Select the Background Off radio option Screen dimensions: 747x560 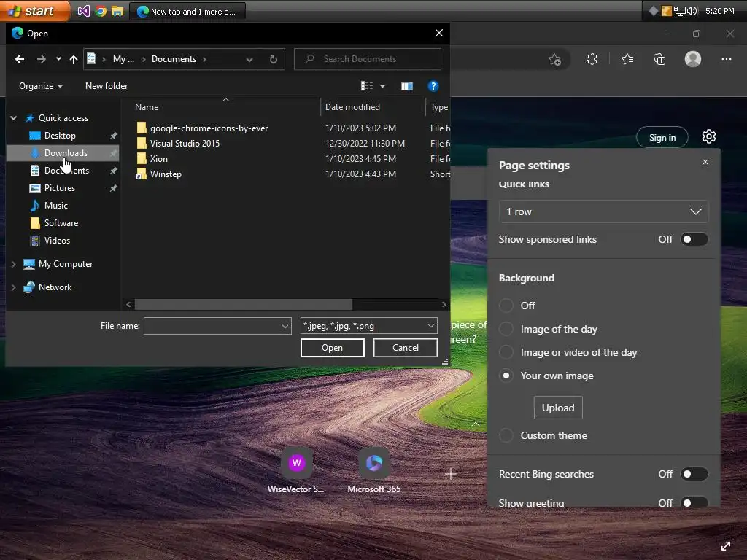(506, 306)
